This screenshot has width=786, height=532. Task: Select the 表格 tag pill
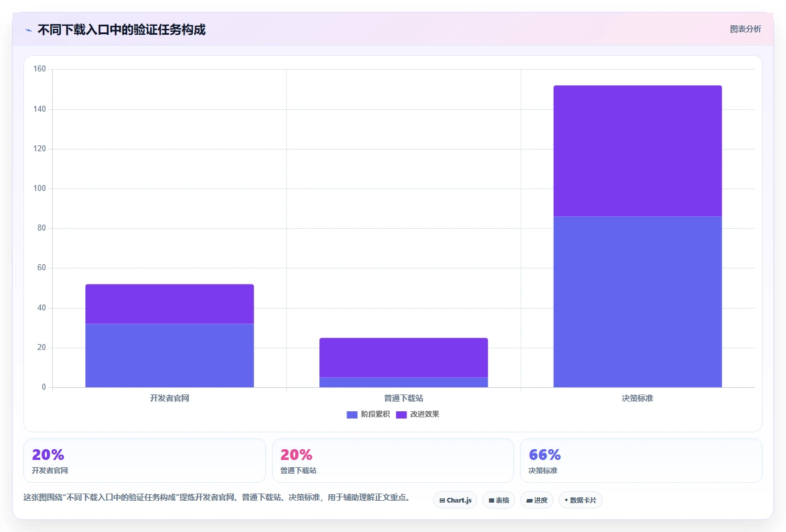point(498,500)
